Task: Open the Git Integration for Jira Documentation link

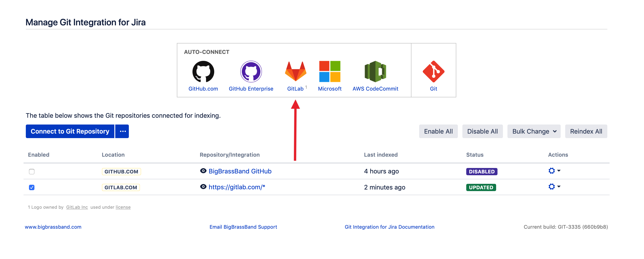Action: [389, 227]
